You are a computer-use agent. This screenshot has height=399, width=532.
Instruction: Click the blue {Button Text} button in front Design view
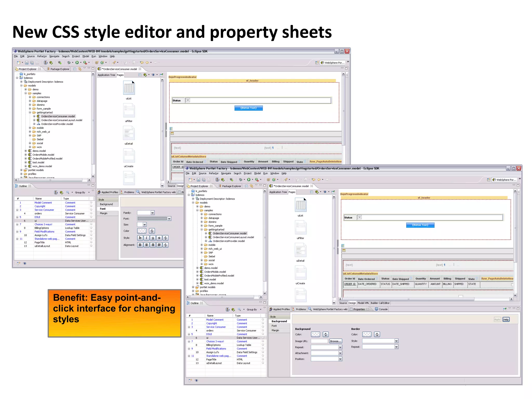coord(420,225)
